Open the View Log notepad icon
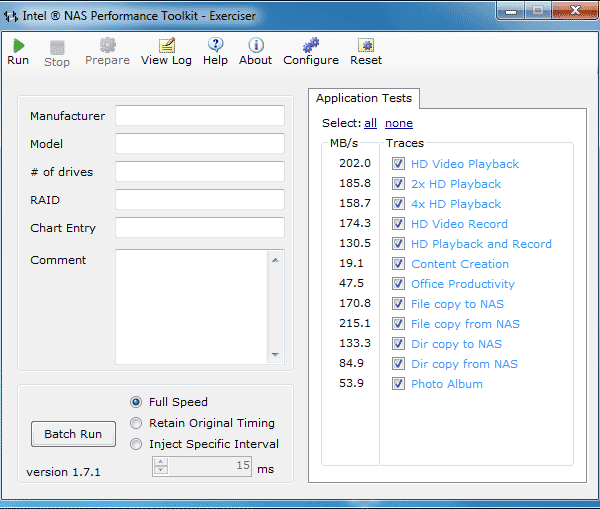Screen dimensions: 600x509 pyautogui.click(x=167, y=45)
